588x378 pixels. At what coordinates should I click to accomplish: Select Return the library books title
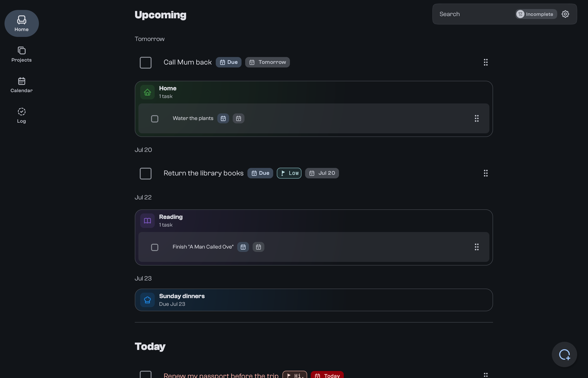(204, 173)
